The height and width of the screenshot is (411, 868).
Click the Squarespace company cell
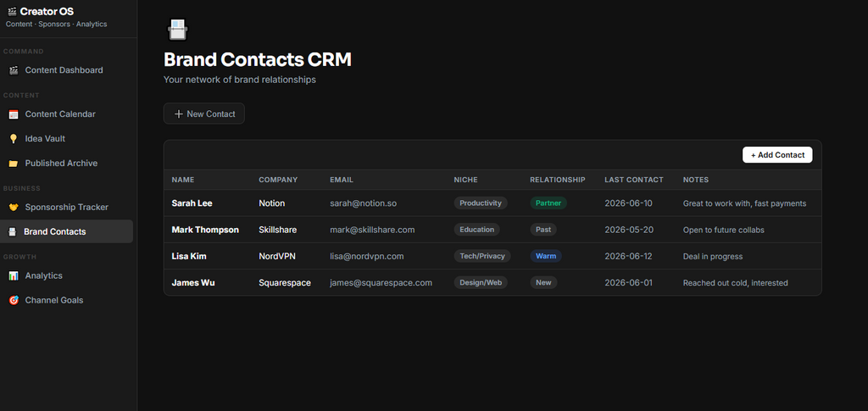point(285,283)
